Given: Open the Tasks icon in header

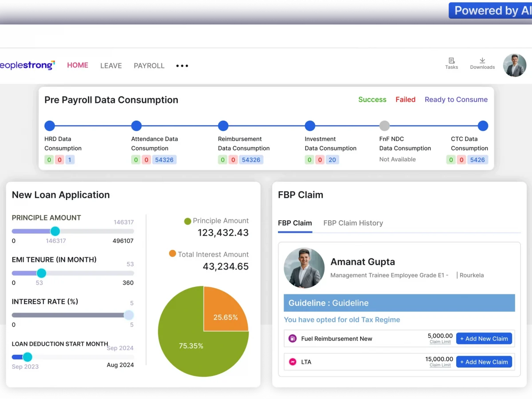Looking at the screenshot, I should coord(451,61).
